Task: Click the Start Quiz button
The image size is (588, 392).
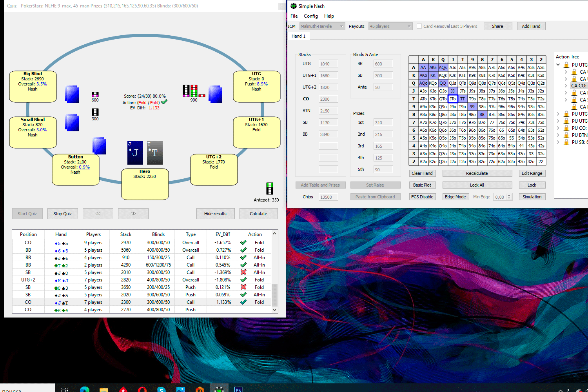Action: 27,214
